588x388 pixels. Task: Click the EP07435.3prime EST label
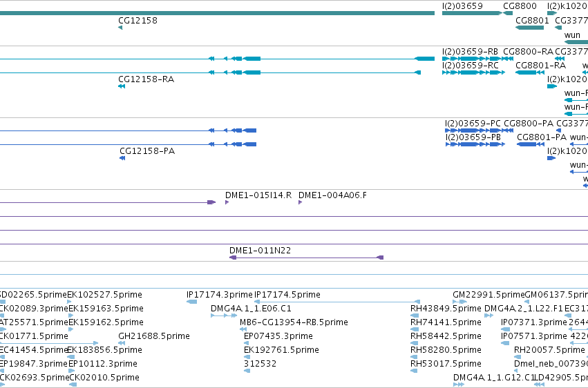(278, 336)
